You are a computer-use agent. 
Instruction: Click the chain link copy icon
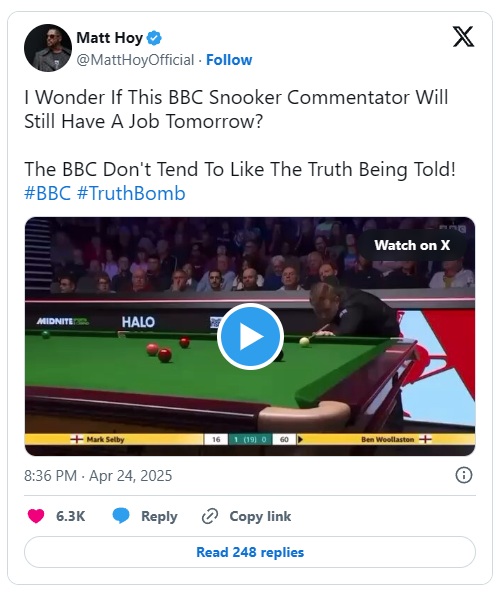tap(210, 516)
